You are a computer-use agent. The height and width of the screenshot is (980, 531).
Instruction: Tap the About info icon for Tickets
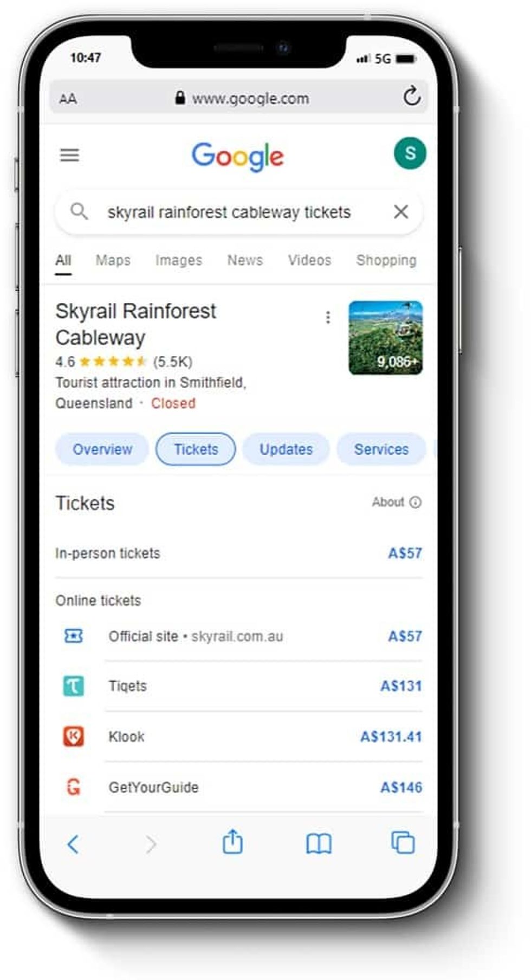point(415,502)
